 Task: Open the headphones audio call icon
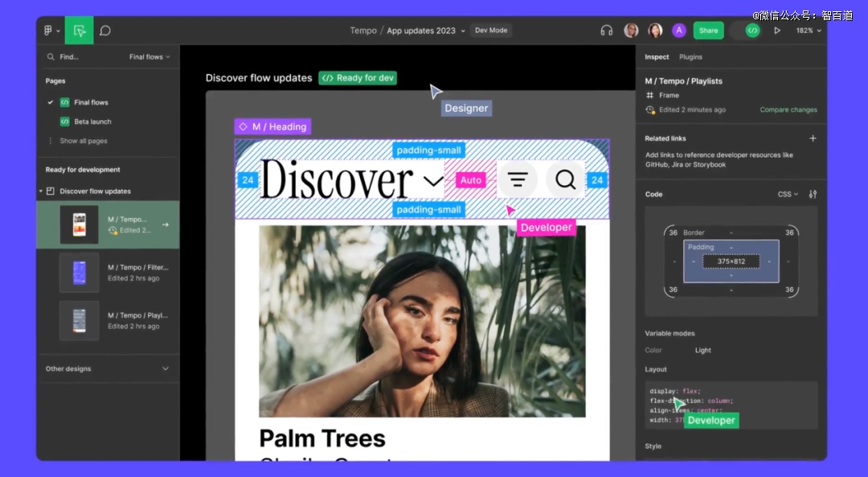click(607, 31)
